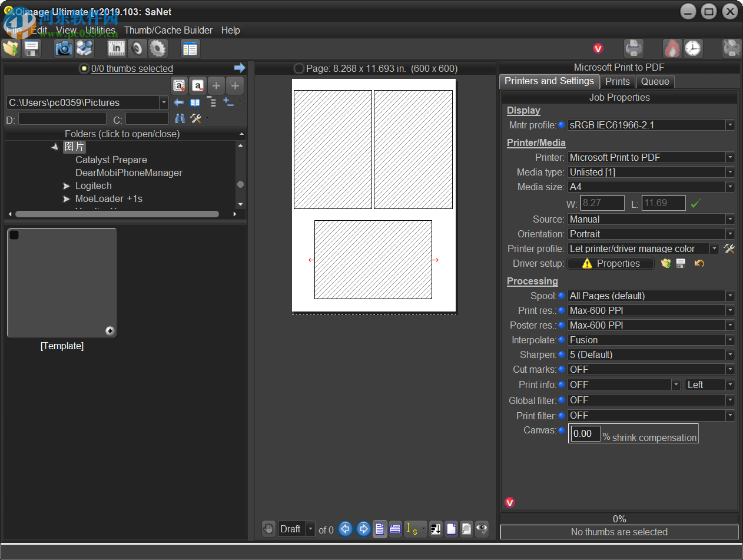Open the filmstrip 'in' tool icon

[116, 48]
